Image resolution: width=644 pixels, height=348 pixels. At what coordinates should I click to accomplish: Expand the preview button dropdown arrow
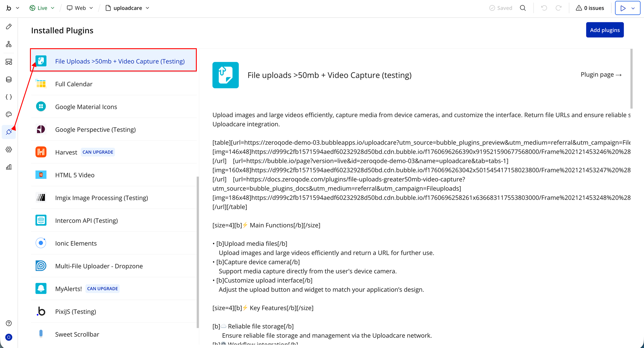[633, 8]
